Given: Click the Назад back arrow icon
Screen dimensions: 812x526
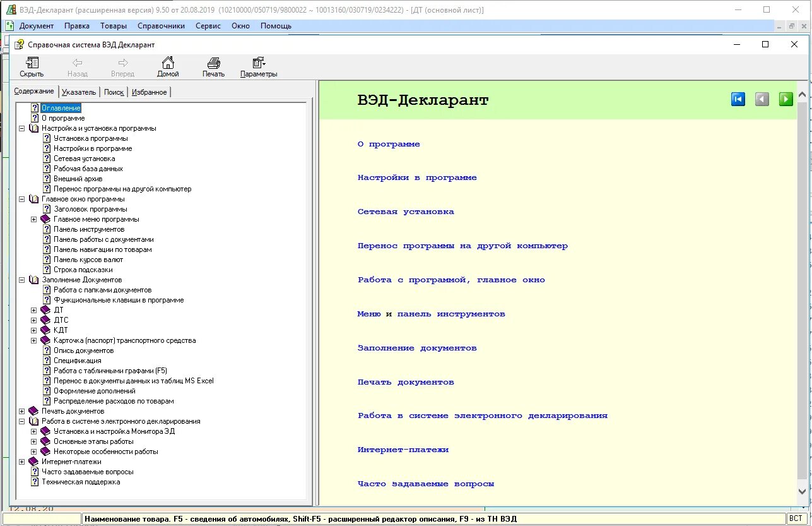Looking at the screenshot, I should tap(78, 63).
